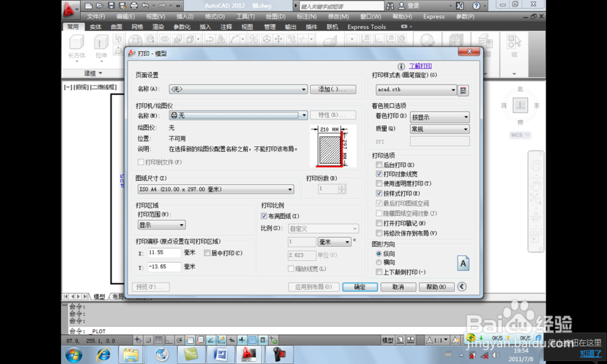The height and width of the screenshot is (364, 607).
Task: Open 工具(T) menu
Action: (x=245, y=16)
